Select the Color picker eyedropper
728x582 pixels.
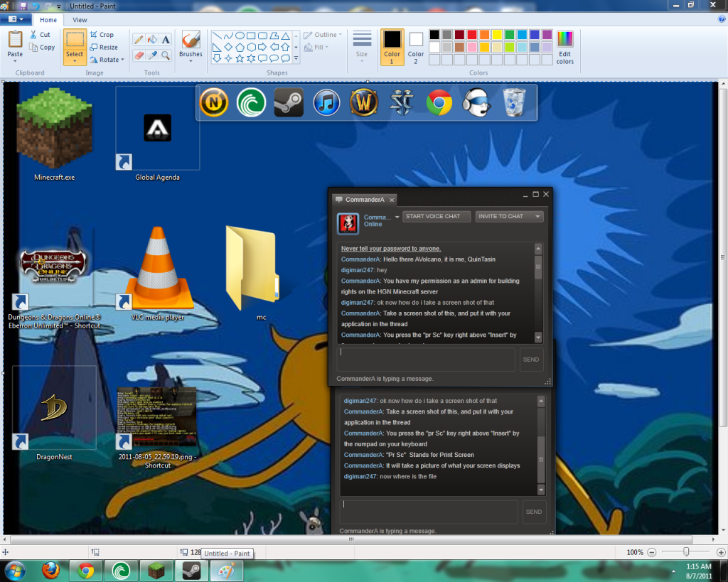[x=152, y=55]
